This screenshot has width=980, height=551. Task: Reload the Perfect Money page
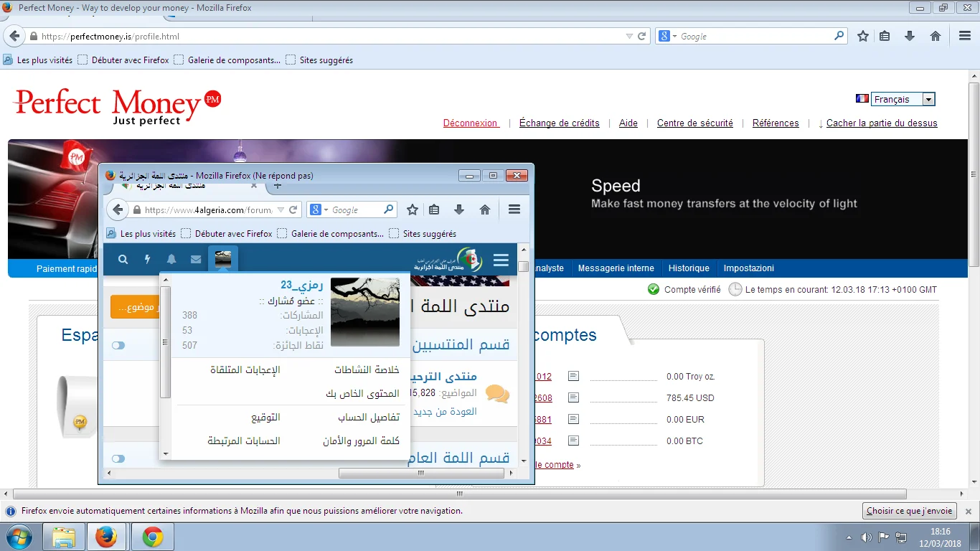(x=643, y=36)
